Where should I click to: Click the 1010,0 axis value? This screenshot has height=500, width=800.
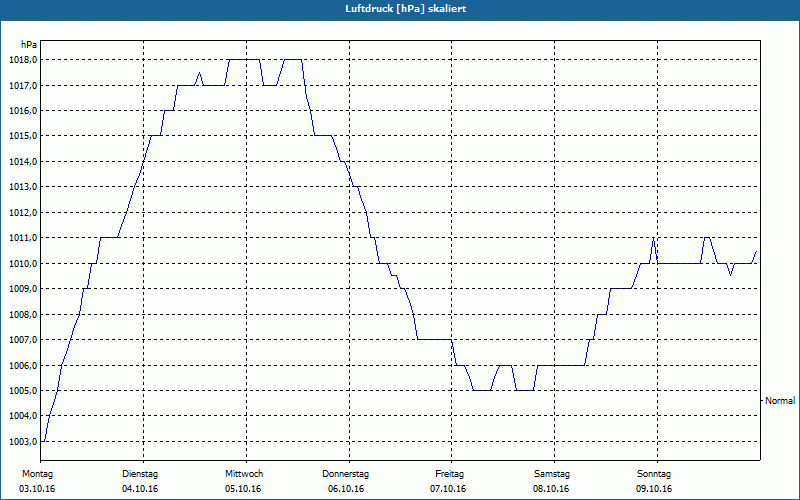(23, 263)
